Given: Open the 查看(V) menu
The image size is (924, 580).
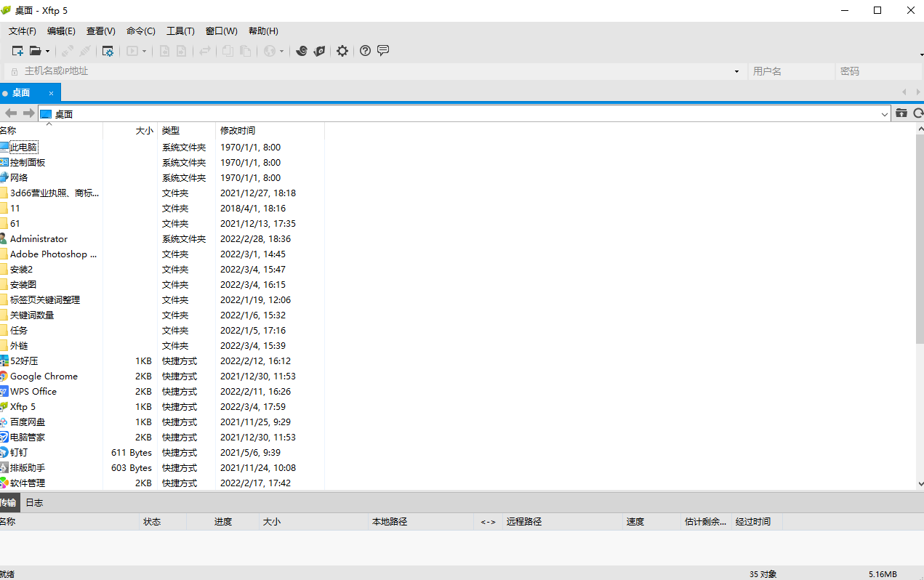Looking at the screenshot, I should [101, 31].
